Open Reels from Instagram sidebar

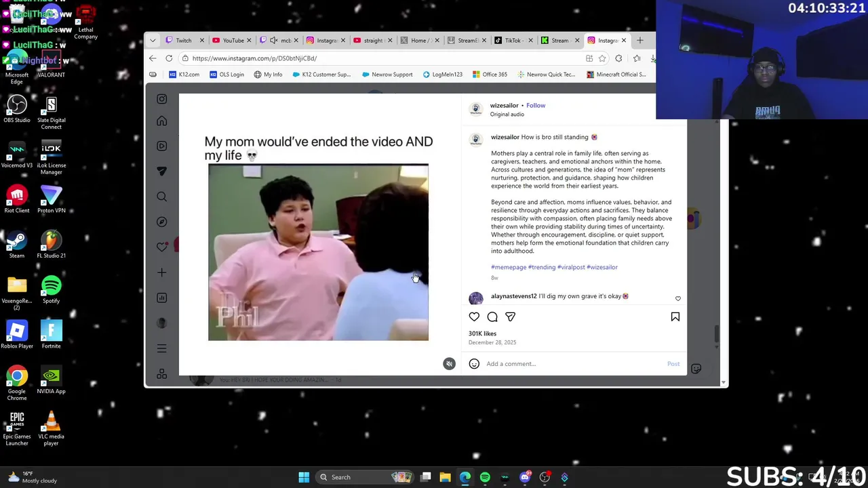point(161,146)
